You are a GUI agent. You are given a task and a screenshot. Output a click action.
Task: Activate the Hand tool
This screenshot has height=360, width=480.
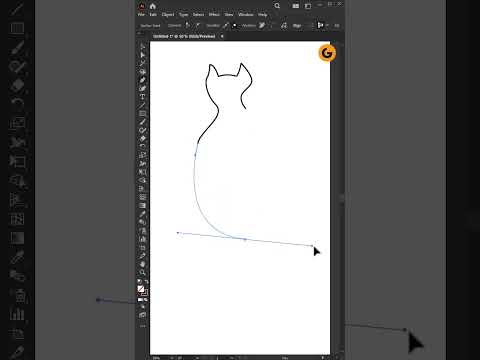143,264
